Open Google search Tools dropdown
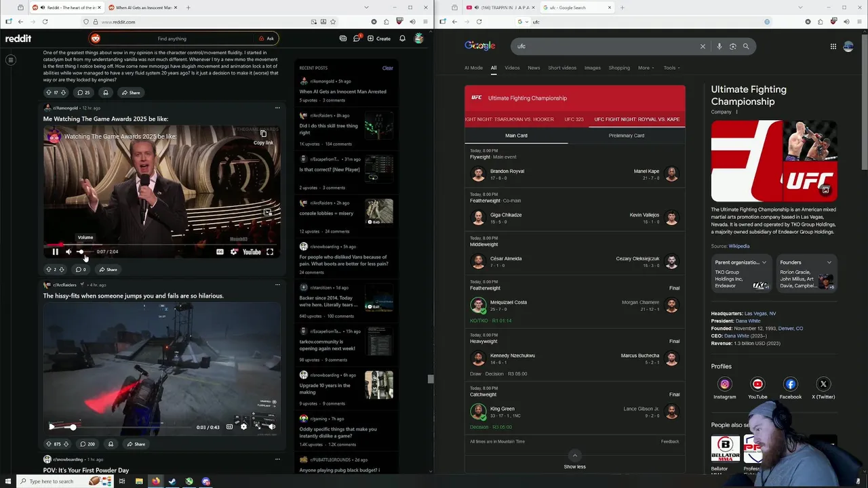 click(671, 68)
